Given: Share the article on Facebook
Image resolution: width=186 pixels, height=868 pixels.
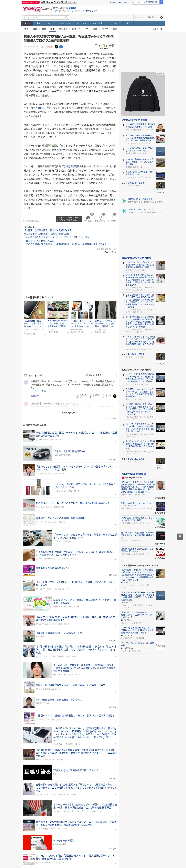Looking at the screenshot, I should [61, 47].
